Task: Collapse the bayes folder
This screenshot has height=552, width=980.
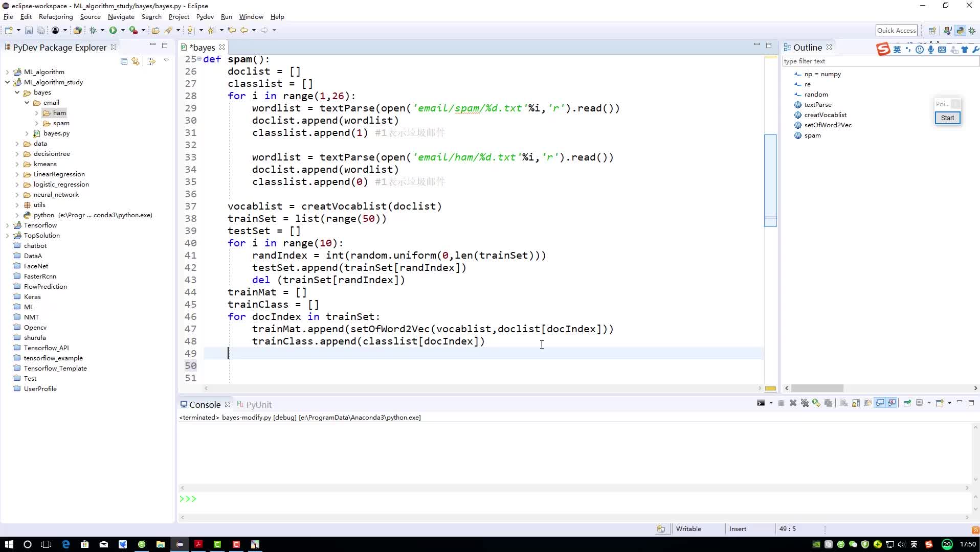Action: coord(17,93)
